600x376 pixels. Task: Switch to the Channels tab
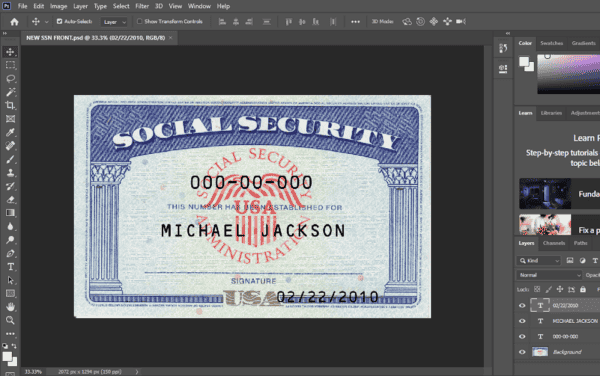tap(554, 243)
